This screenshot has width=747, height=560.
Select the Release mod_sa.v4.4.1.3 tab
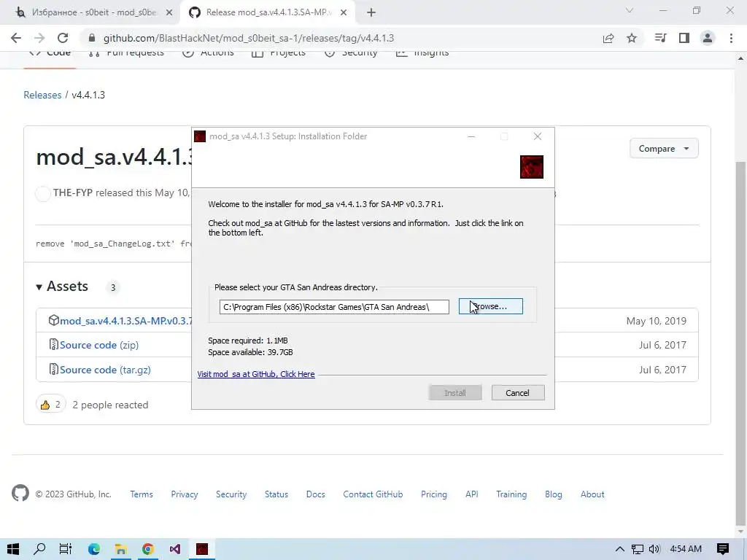267,12
